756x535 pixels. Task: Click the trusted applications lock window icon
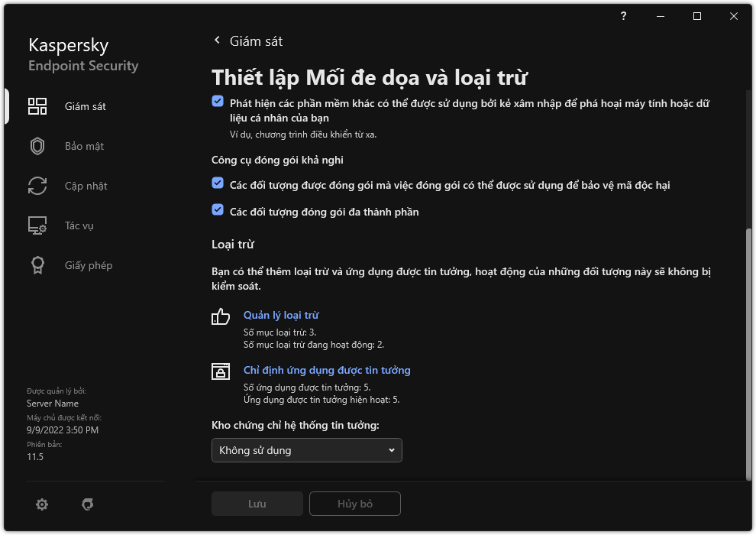(221, 372)
